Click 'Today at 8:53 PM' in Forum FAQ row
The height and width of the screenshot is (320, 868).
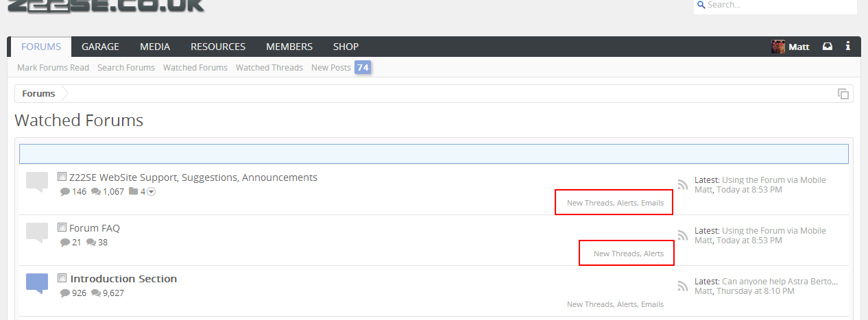point(749,241)
